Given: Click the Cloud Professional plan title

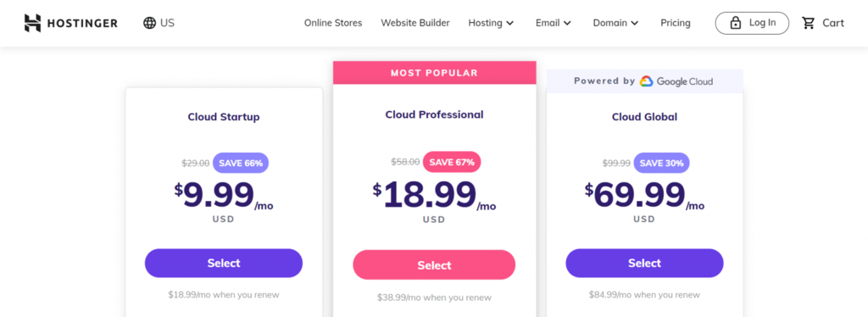Looking at the screenshot, I should (435, 114).
